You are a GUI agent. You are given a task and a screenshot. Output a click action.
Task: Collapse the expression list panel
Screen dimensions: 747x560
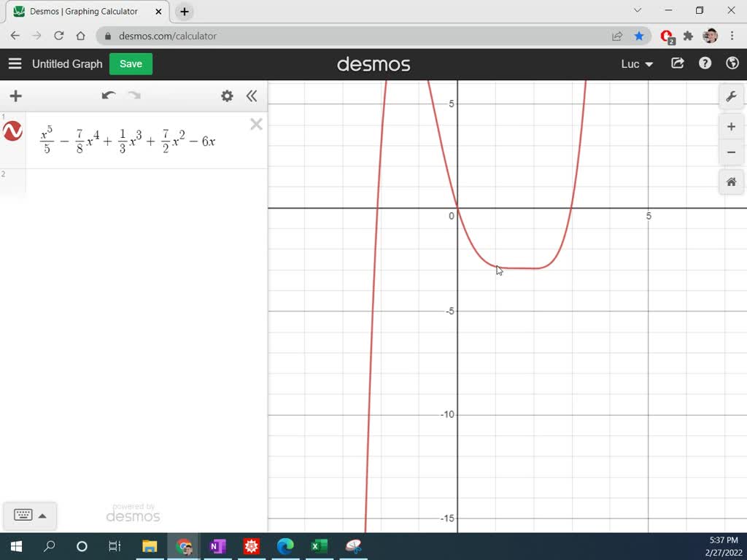point(252,96)
